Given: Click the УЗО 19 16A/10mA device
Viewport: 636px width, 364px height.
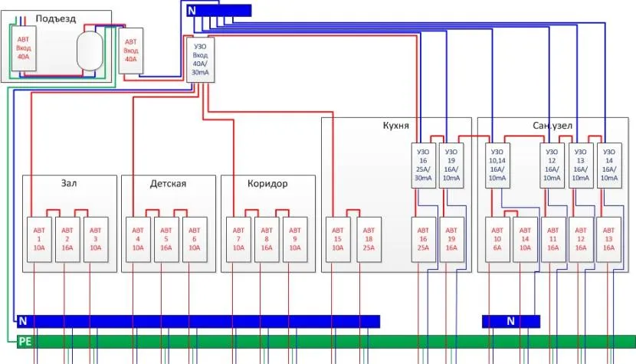Looking at the screenshot, I should click(452, 163).
